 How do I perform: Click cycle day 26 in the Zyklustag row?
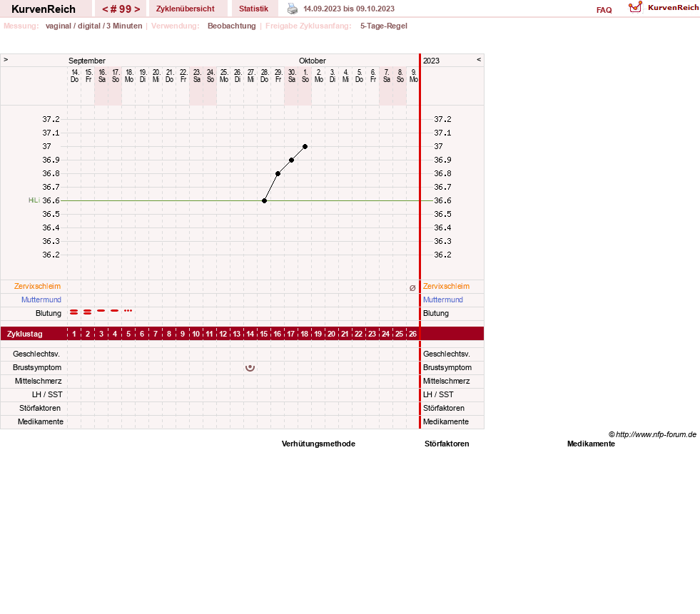point(412,334)
